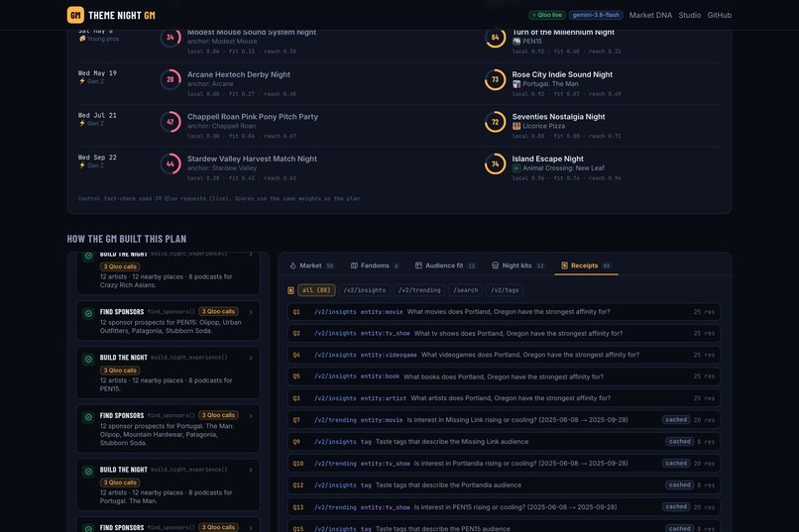This screenshot has height=532, width=799.
Task: Open receipt Q13 PEN15 trending
Action: coord(504,507)
